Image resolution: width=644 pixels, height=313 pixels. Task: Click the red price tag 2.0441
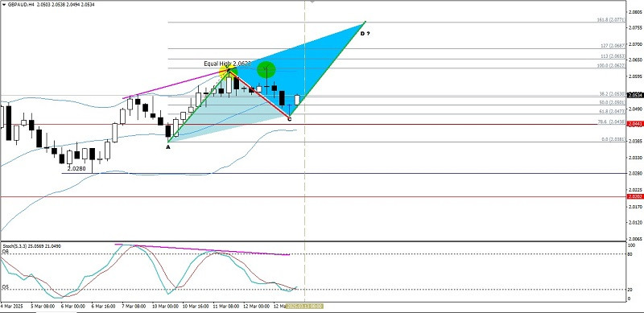pyautogui.click(x=635, y=124)
